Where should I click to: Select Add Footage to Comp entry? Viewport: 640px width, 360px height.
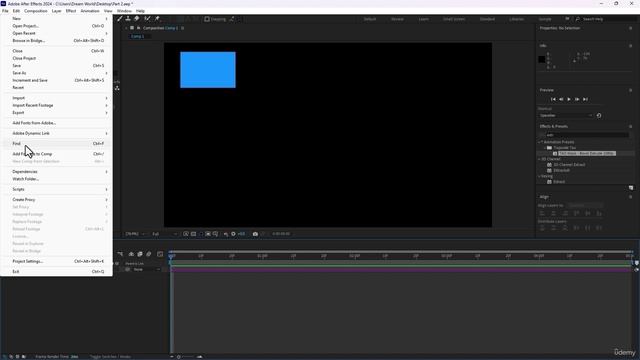(56, 154)
